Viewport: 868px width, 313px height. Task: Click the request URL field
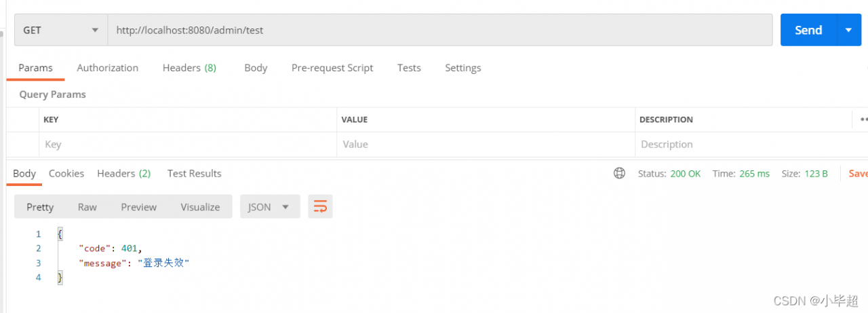coord(439,30)
